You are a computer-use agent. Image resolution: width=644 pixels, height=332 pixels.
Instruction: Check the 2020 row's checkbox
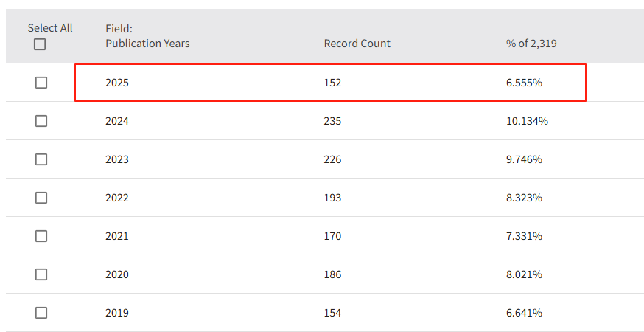coord(41,274)
